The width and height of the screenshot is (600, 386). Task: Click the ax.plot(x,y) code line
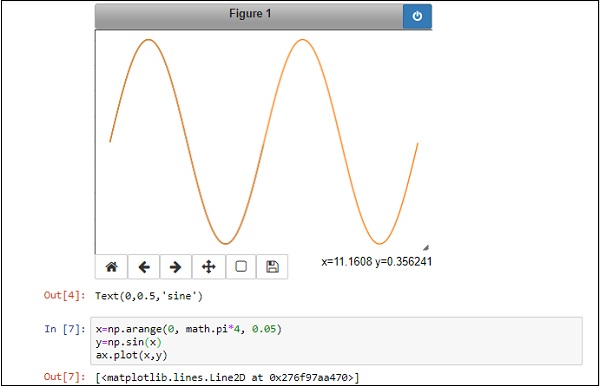[132, 355]
